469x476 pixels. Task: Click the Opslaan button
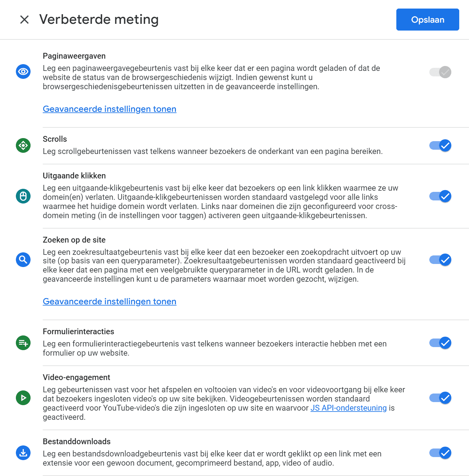427,20
